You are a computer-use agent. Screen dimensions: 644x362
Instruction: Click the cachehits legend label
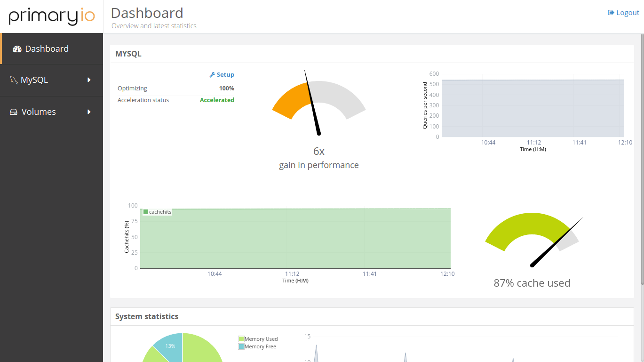pyautogui.click(x=160, y=212)
